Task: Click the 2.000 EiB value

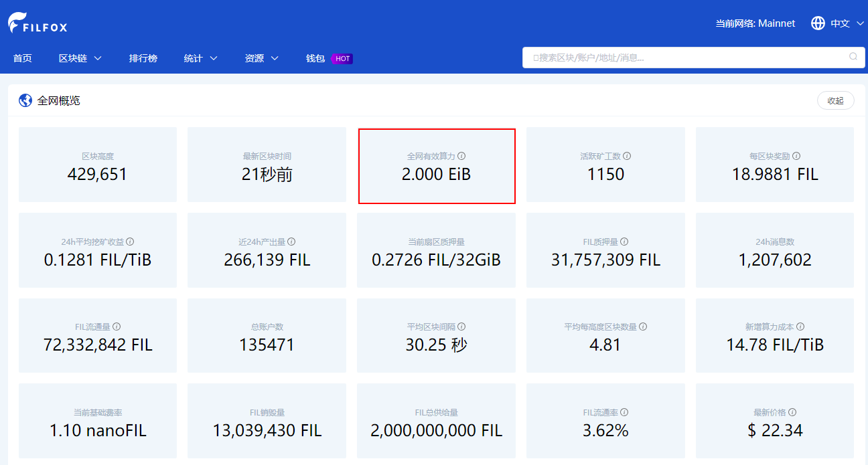Action: tap(436, 175)
